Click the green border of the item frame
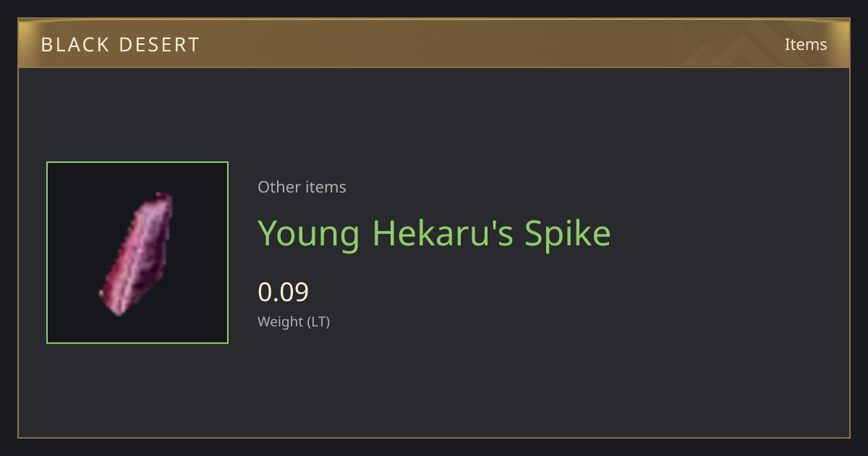Image resolution: width=868 pixels, height=456 pixels. click(137, 162)
